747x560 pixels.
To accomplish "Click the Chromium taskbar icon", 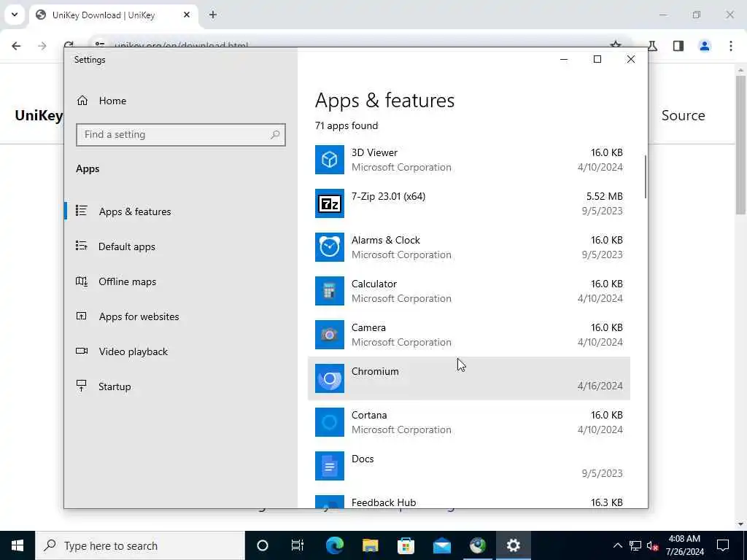I will [x=477, y=545].
